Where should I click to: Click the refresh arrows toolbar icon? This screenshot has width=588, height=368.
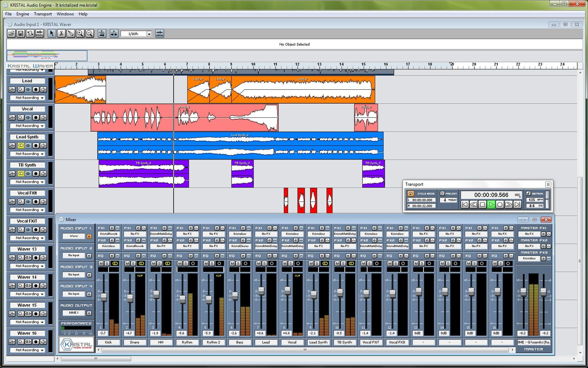[x=30, y=34]
